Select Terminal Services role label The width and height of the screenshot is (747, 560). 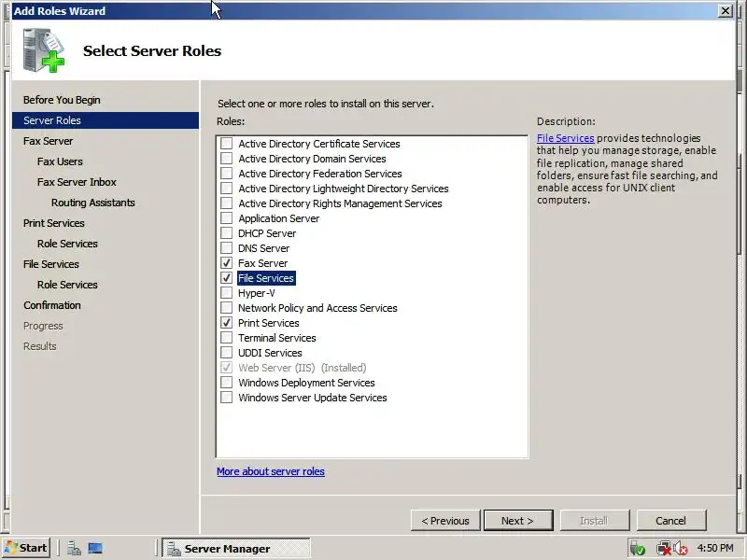pyautogui.click(x=276, y=338)
